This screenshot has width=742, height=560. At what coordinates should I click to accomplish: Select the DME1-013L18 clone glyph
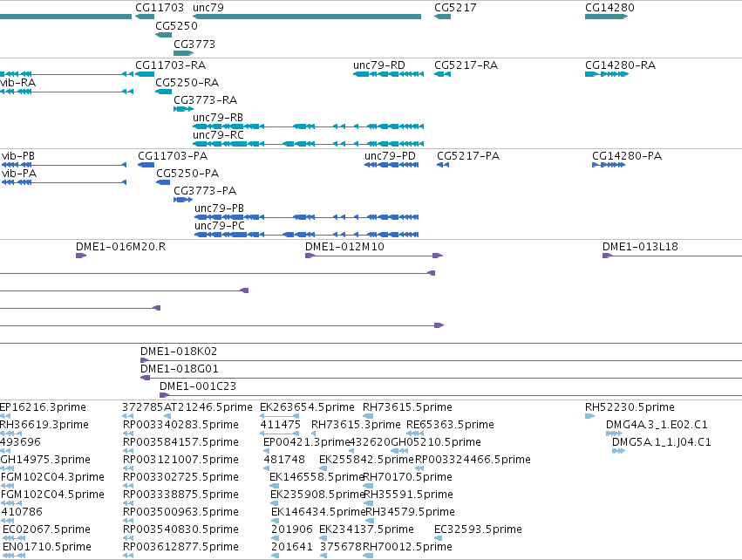point(672,256)
